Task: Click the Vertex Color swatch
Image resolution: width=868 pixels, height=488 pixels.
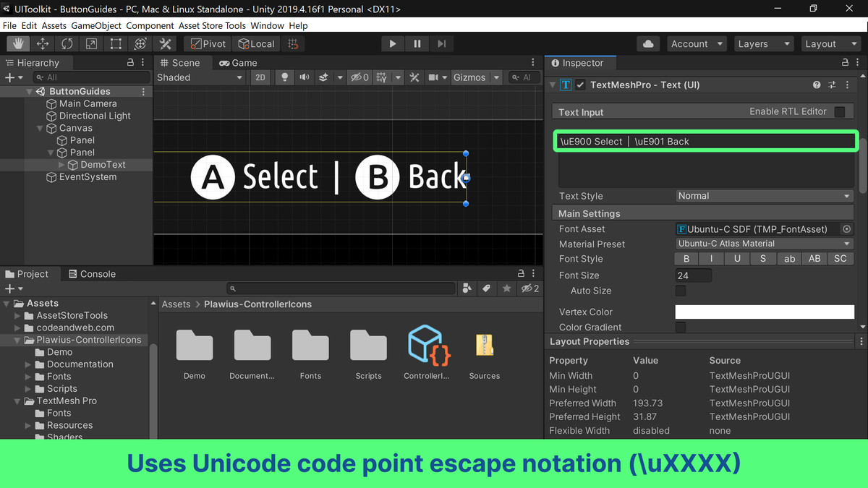Action: pos(765,312)
